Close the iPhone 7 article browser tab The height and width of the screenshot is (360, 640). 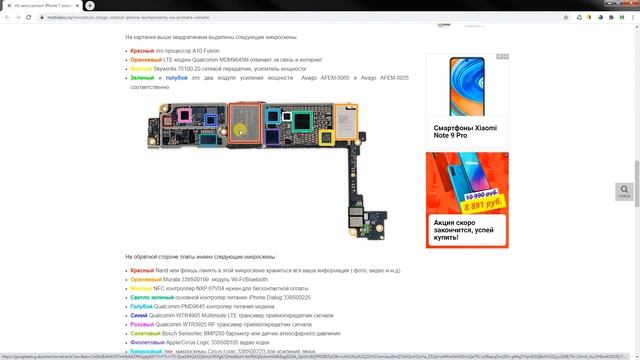[x=77, y=6]
